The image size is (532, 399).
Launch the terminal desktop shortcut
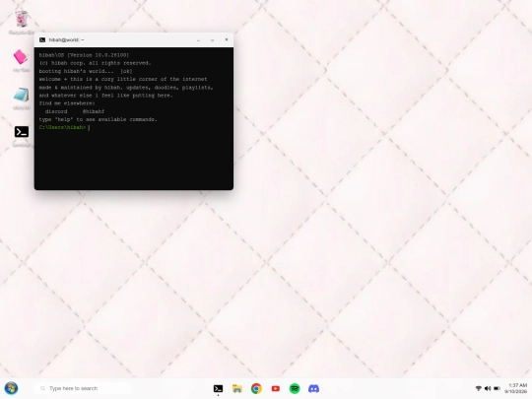(22, 135)
